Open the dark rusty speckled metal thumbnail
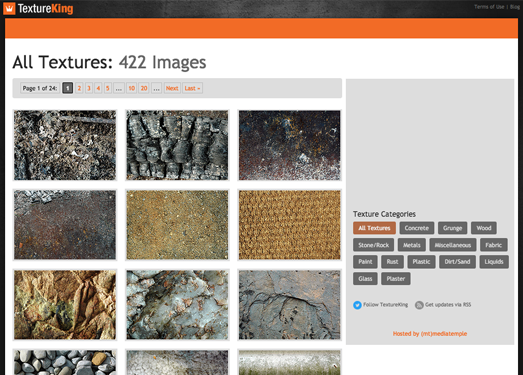This screenshot has width=523, height=375. click(290, 145)
